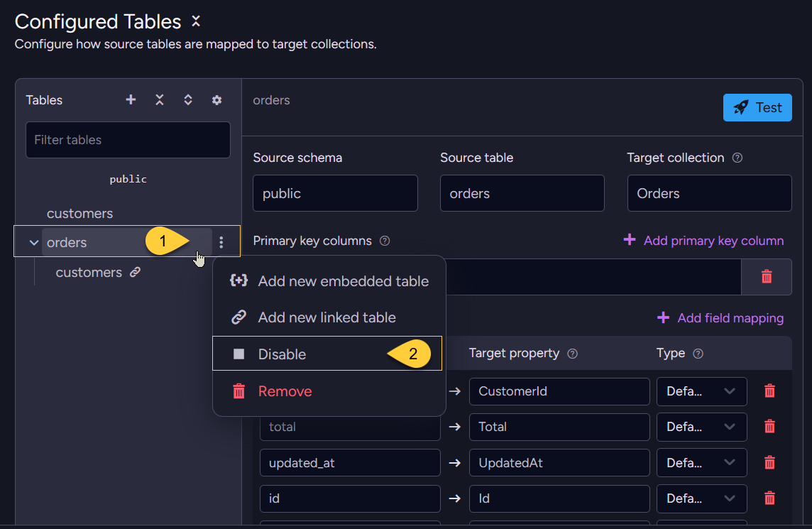Click the primary key column input
This screenshot has height=529, width=812.
click(593, 277)
